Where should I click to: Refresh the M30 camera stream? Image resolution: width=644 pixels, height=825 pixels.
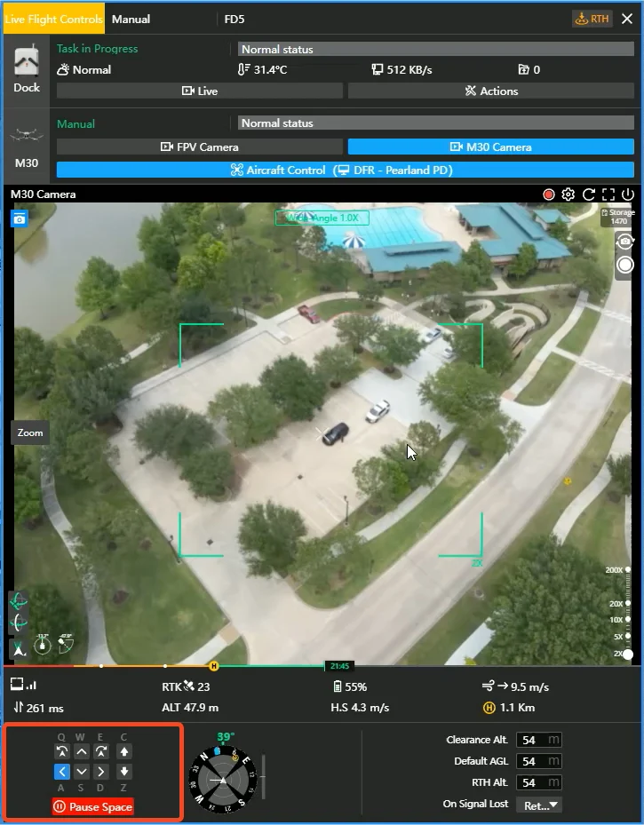click(589, 194)
